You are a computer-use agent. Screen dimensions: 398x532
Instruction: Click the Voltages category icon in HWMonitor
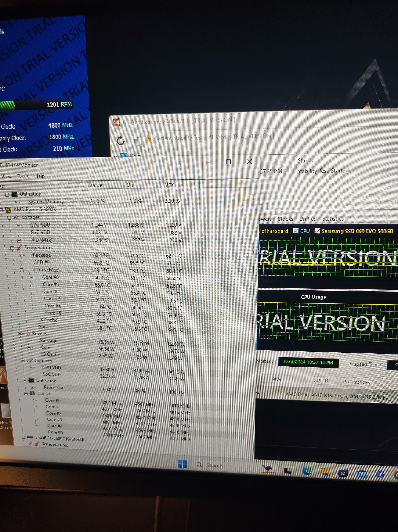coord(16,217)
